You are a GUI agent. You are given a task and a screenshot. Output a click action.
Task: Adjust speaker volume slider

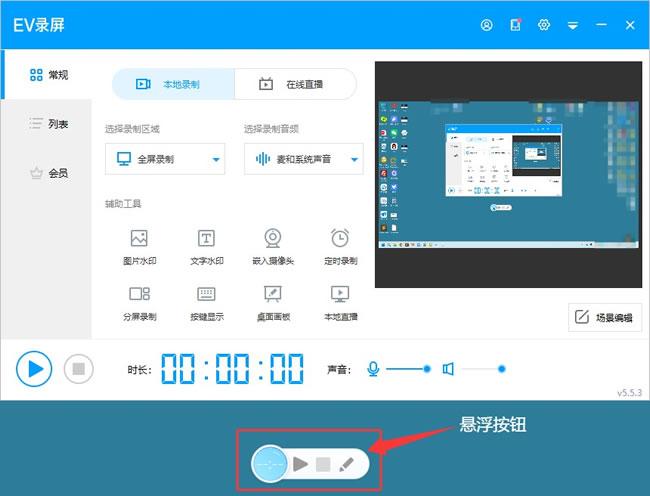[x=483, y=369]
